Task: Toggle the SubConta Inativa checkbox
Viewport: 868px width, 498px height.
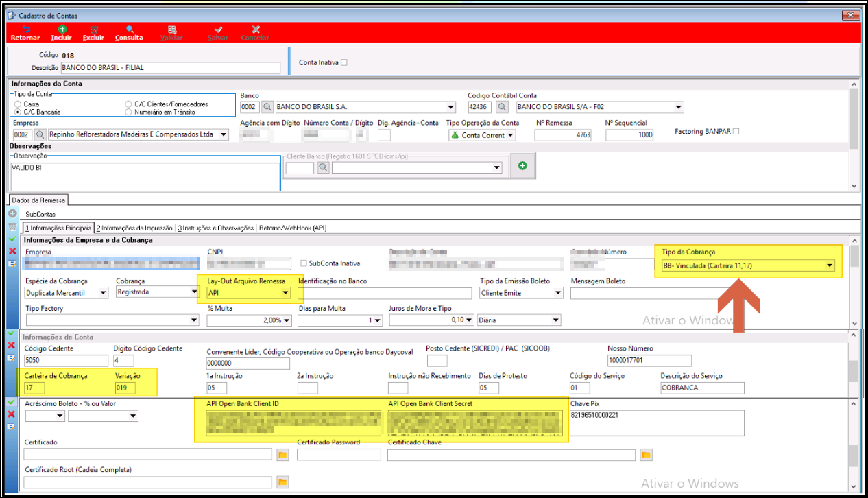Action: [304, 263]
